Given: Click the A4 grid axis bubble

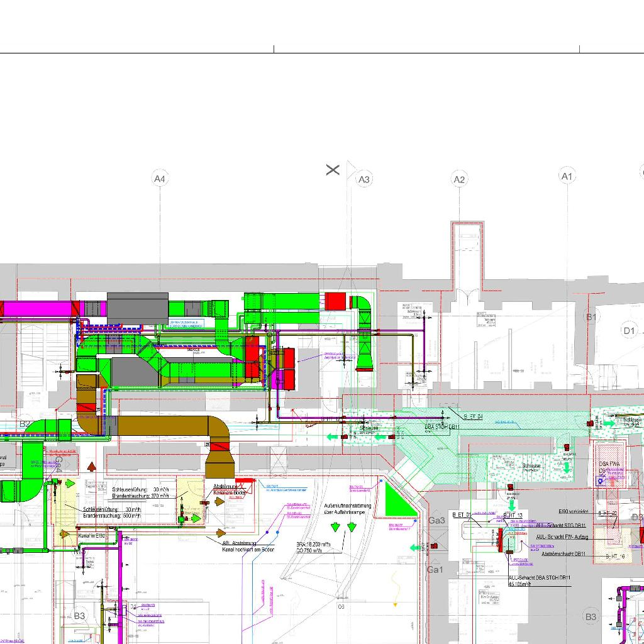Looking at the screenshot, I should tap(160, 179).
